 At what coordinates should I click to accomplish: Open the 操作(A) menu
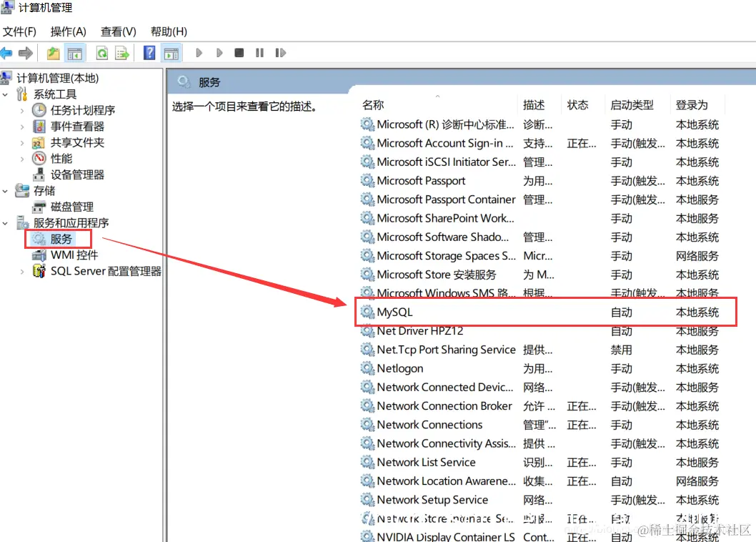(x=69, y=32)
